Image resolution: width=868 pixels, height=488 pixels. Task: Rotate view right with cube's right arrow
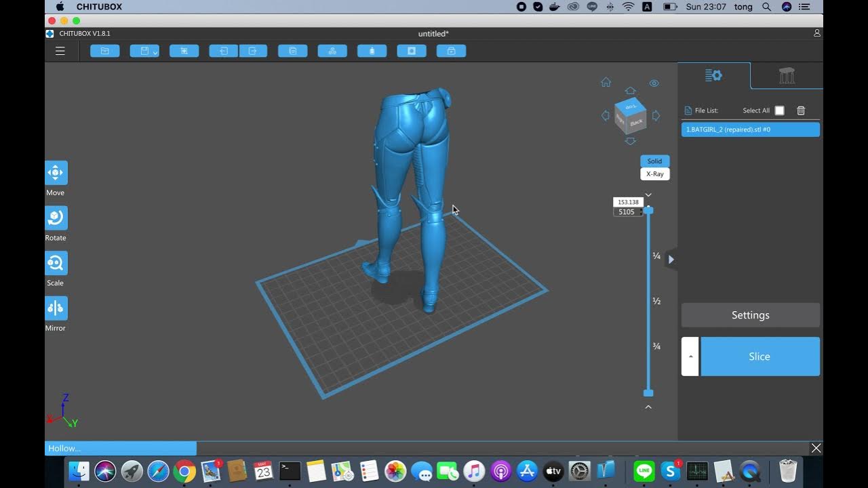click(656, 116)
